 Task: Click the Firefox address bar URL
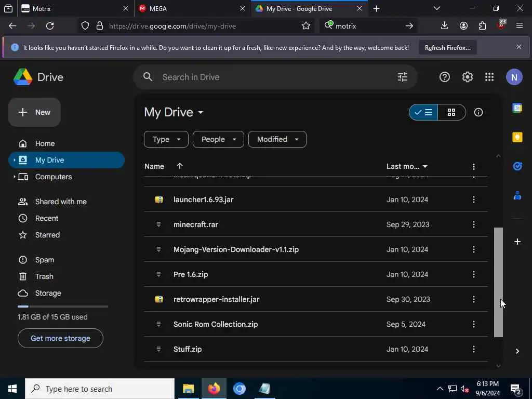172,26
